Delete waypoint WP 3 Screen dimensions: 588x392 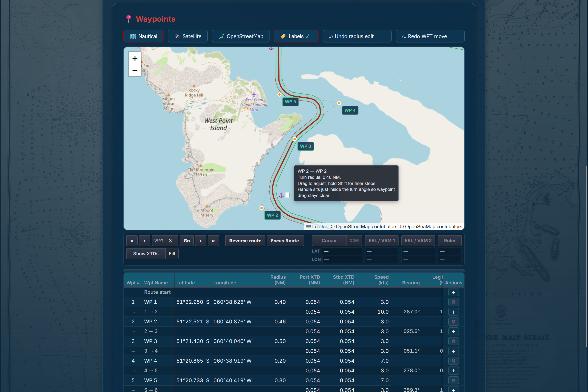[453, 341]
